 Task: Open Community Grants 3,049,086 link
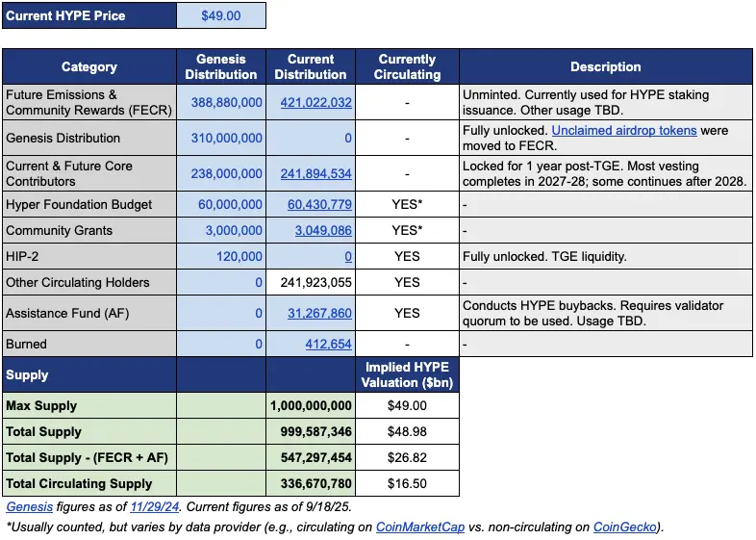pyautogui.click(x=322, y=231)
